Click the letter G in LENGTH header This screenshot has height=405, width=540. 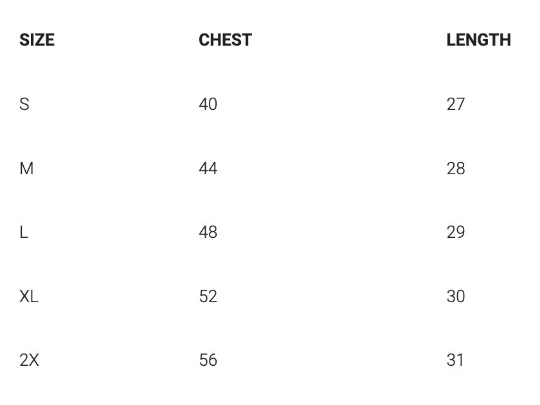484,40
